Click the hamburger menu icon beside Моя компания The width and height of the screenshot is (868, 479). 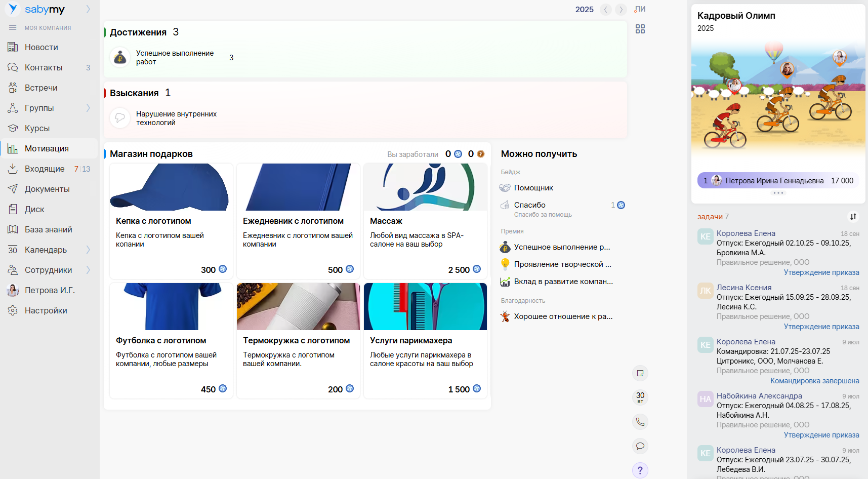click(x=13, y=28)
